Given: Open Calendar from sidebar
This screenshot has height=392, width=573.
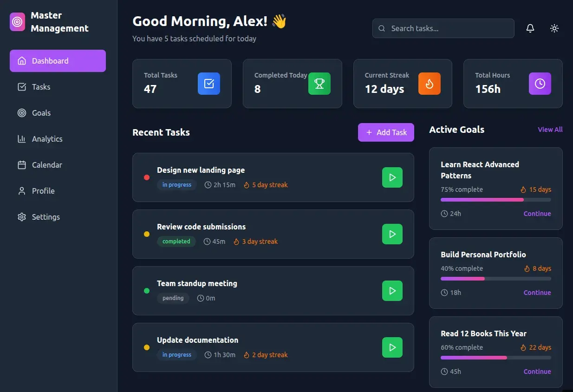Looking at the screenshot, I should click(x=58, y=165).
